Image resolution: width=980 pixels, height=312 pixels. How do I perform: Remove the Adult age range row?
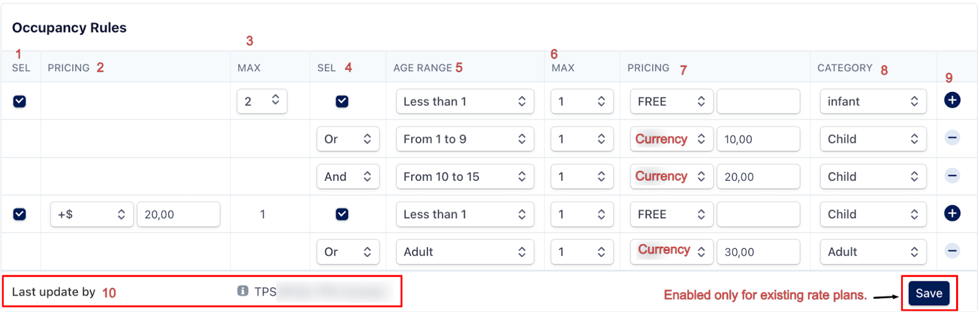coord(952,251)
